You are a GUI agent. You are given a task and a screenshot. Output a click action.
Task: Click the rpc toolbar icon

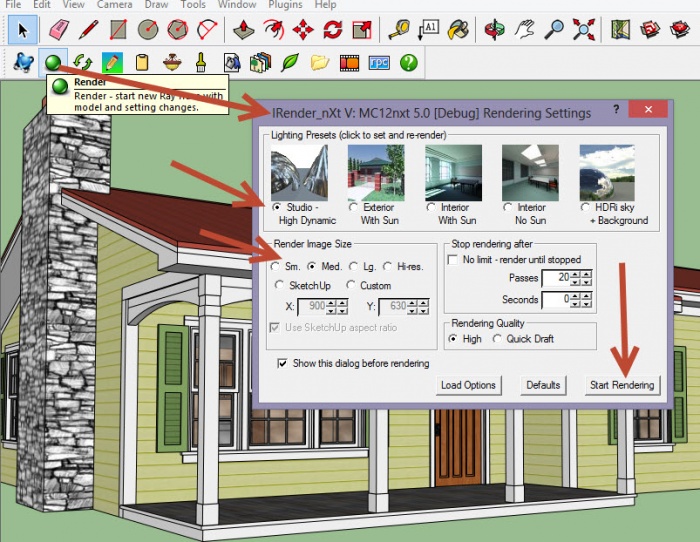pos(379,63)
